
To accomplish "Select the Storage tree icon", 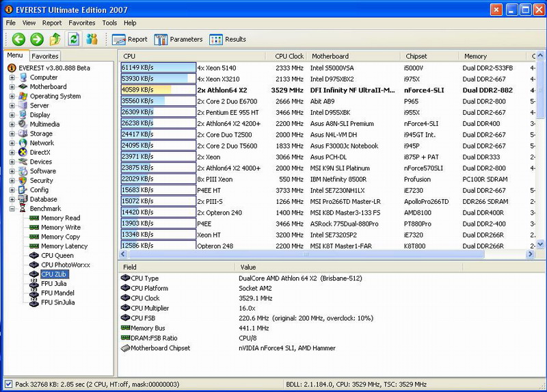I will [x=23, y=133].
